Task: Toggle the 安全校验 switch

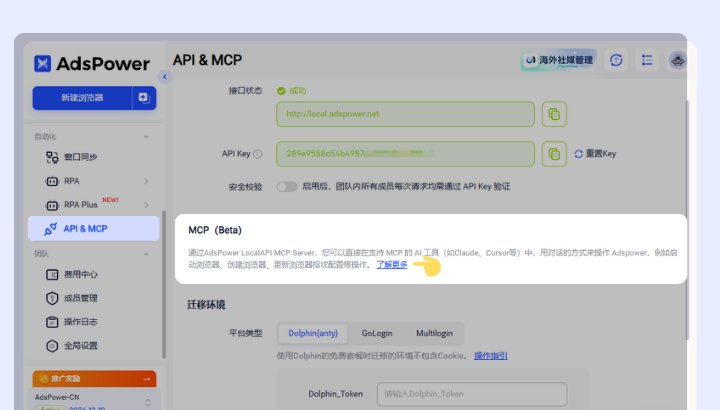Action: point(287,186)
